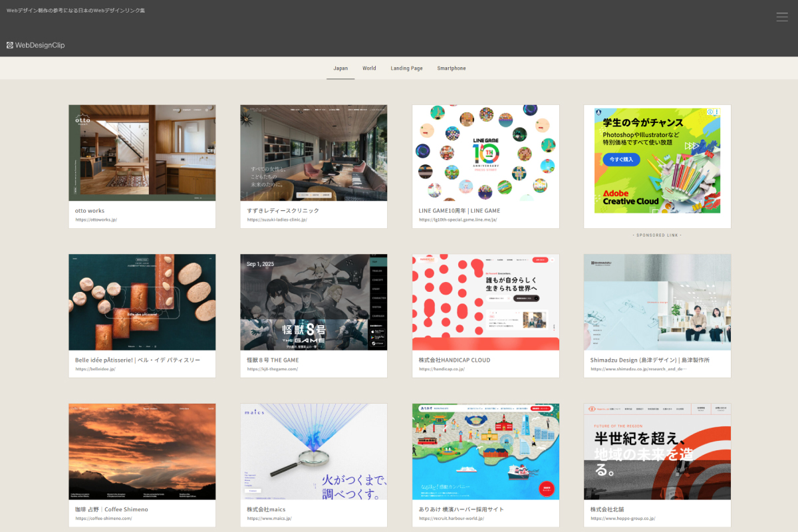Image resolution: width=798 pixels, height=532 pixels.
Task: Open the https://handicap.co.jp/ URL link
Action: coord(442,369)
